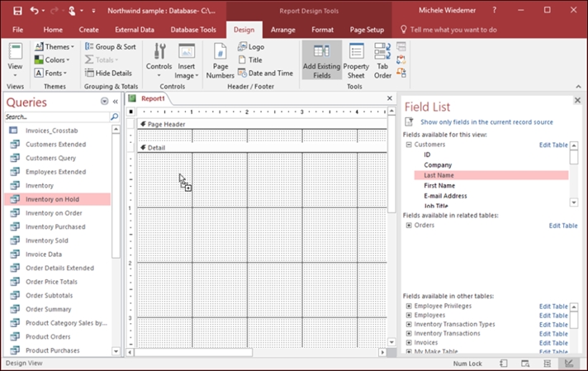
Task: Click Hide Details in Grouping & Totals
Action: point(108,74)
